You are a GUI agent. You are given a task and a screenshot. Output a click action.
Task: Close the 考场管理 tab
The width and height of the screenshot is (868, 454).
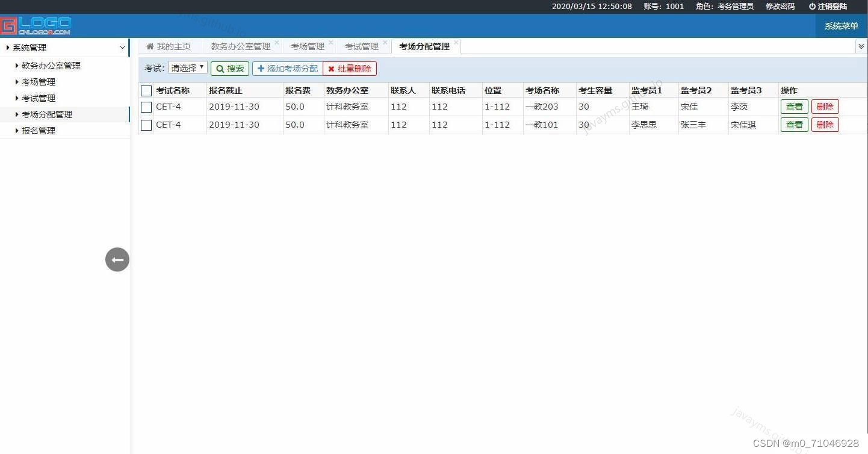(330, 42)
